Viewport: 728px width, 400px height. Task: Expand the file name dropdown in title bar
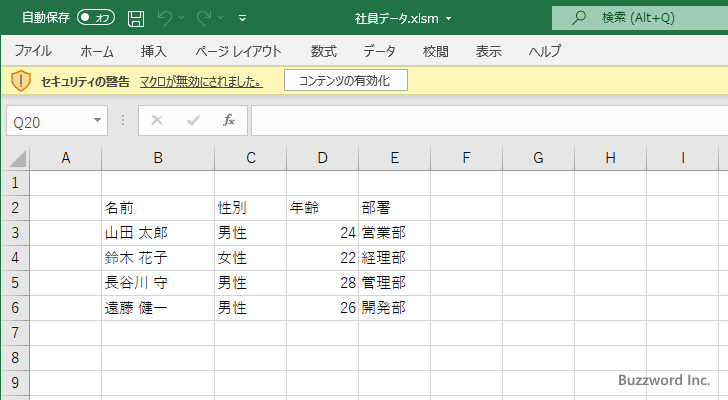[449, 18]
